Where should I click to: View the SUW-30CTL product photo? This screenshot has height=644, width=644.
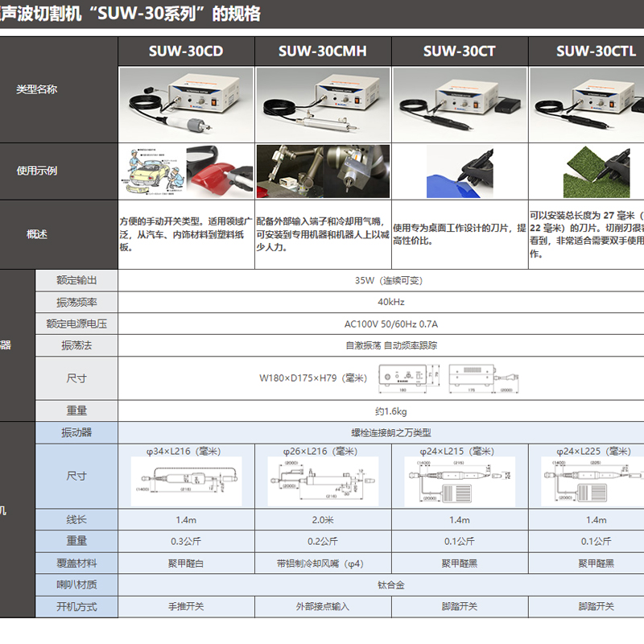tap(587, 105)
